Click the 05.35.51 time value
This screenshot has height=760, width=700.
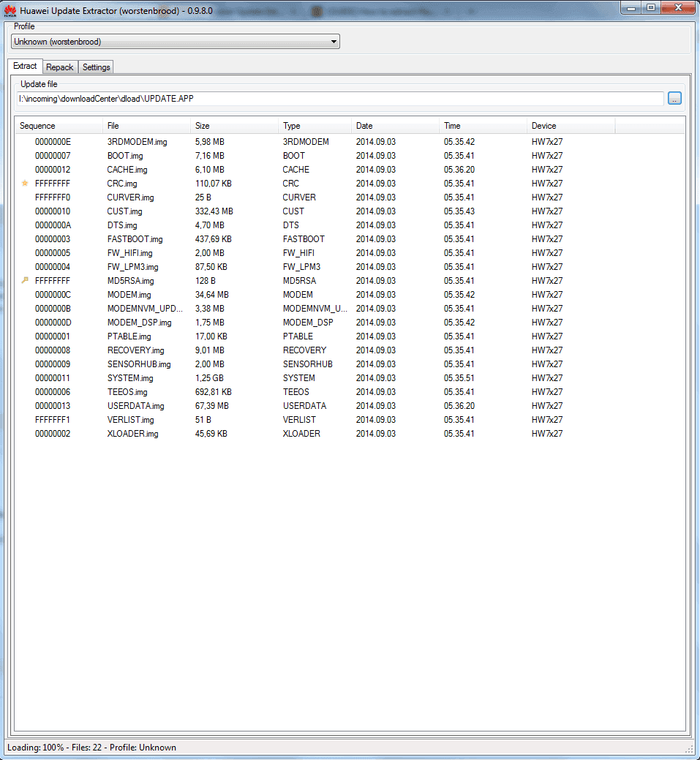click(459, 378)
